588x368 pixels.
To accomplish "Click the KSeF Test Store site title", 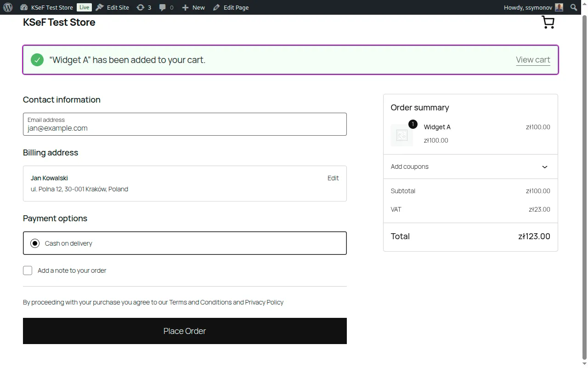I will click(59, 23).
